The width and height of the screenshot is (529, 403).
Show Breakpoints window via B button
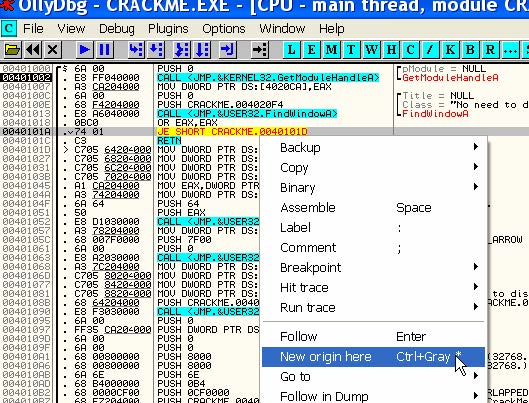point(470,50)
